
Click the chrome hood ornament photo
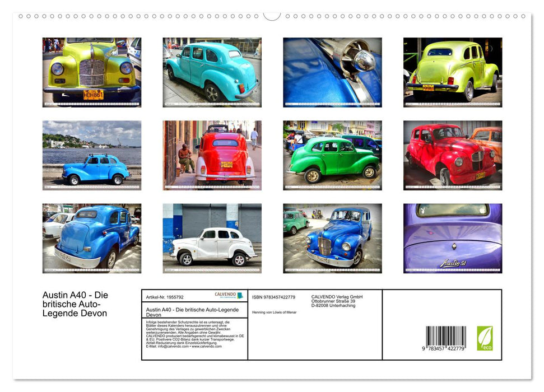(x=332, y=73)
